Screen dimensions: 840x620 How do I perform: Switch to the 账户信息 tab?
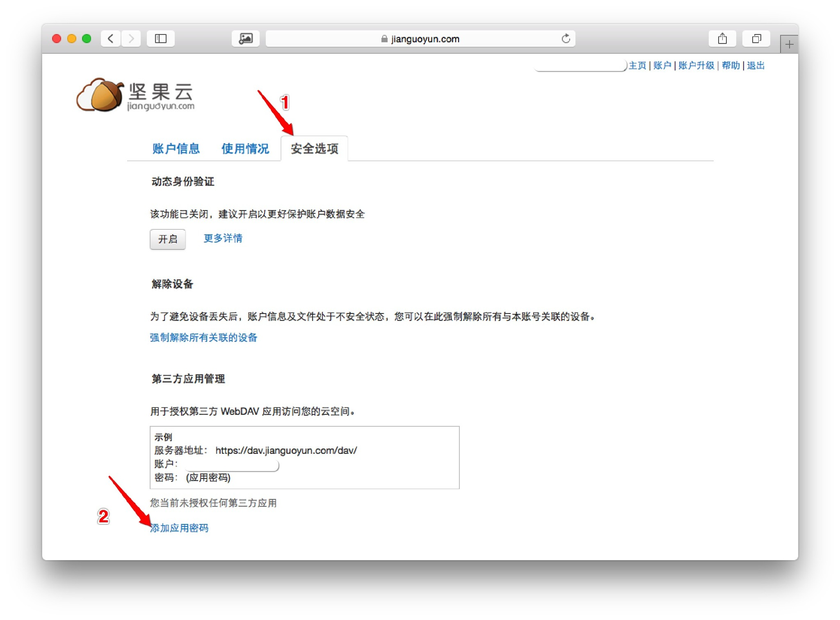point(176,149)
